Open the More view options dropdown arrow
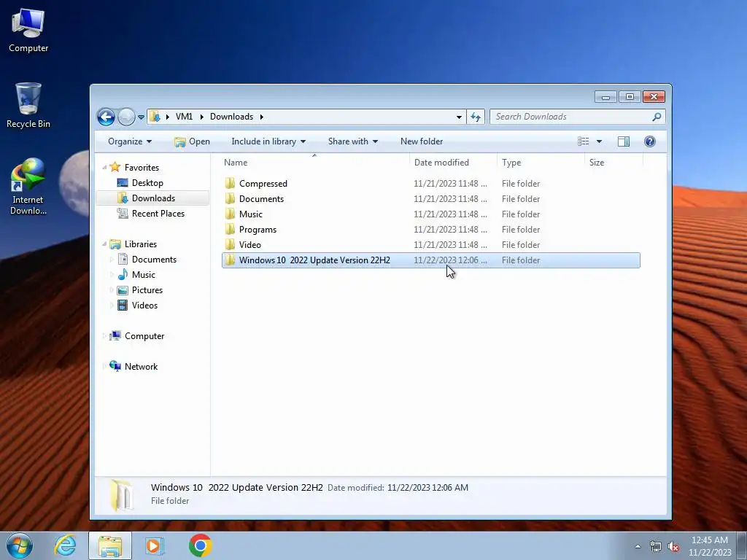This screenshot has width=747, height=560. point(600,141)
